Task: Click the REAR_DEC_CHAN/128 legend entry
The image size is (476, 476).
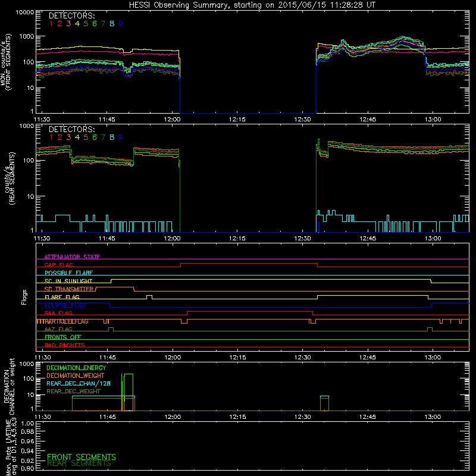Action: [79, 383]
